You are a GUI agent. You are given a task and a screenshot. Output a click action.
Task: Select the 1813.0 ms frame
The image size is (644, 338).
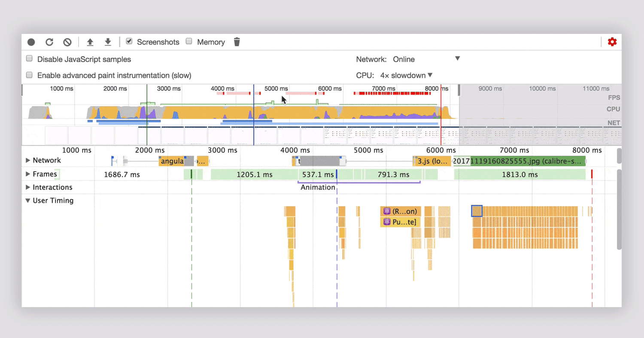point(520,175)
